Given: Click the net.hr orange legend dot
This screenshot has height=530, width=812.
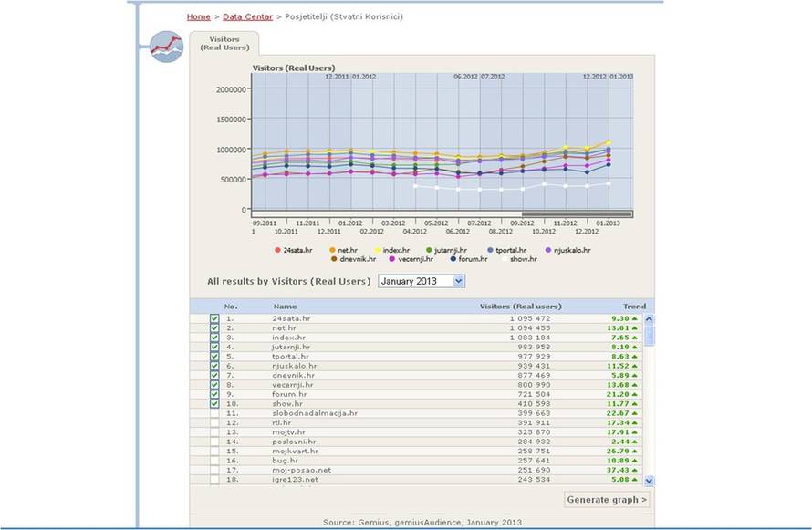Looking at the screenshot, I should click(332, 249).
